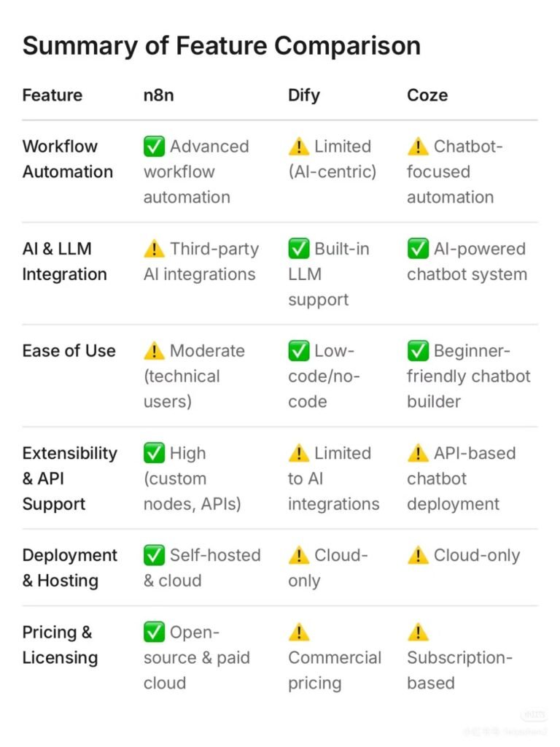The image size is (560, 747).
Task: Click the "Coze" column header
Action: tap(427, 95)
